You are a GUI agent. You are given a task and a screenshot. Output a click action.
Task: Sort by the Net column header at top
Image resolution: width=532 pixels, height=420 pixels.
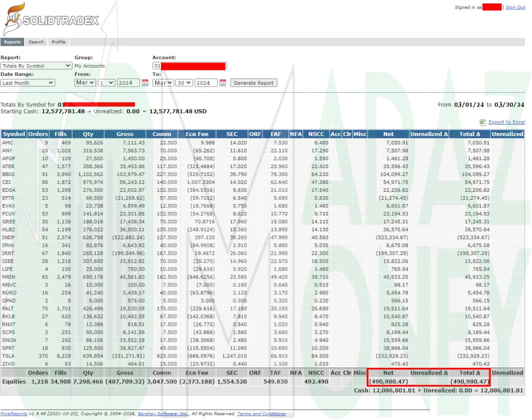click(388, 134)
